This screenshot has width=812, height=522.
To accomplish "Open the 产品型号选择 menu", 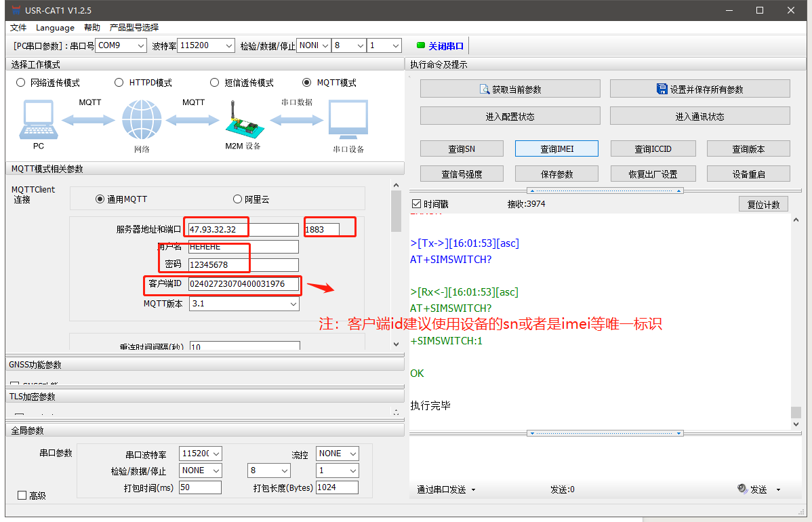I will pyautogui.click(x=134, y=27).
